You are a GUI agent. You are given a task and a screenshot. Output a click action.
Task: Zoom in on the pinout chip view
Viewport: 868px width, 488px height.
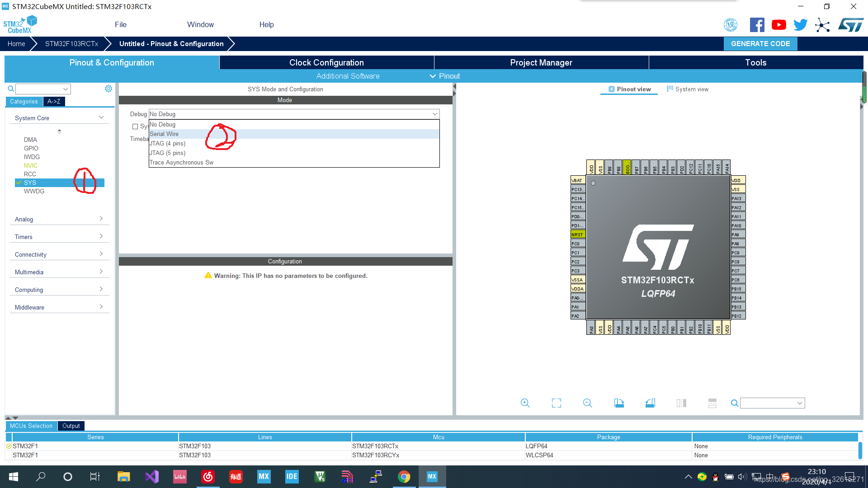(525, 403)
